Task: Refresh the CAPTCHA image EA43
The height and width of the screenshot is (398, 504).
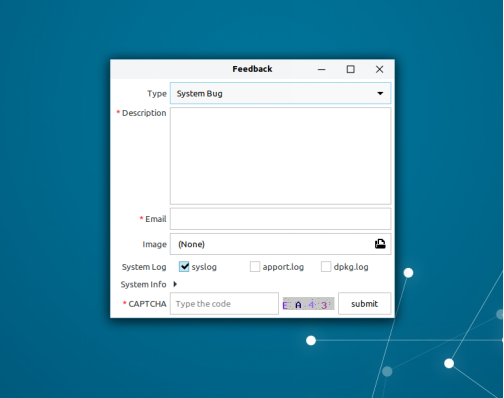Action: pyautogui.click(x=308, y=304)
